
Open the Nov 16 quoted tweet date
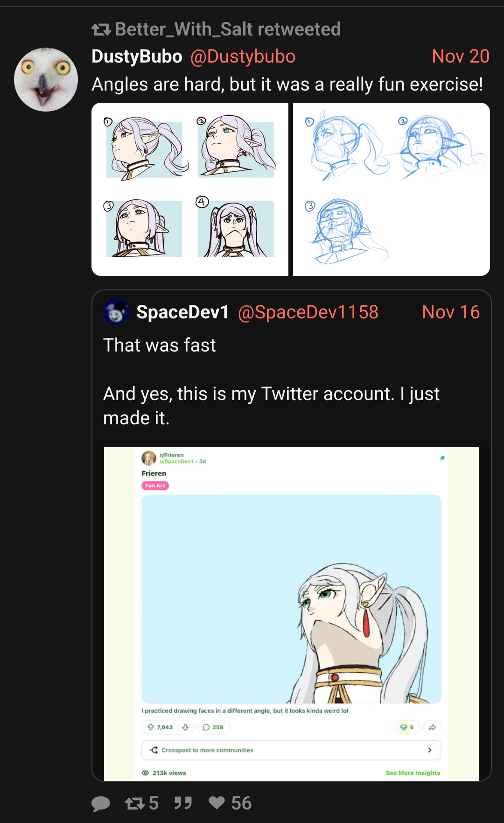(450, 312)
